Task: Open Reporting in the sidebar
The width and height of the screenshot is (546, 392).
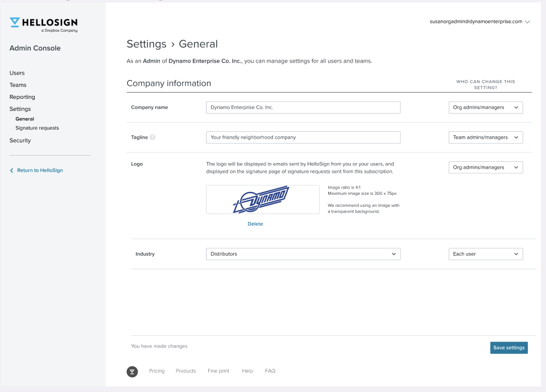Action: [x=22, y=97]
